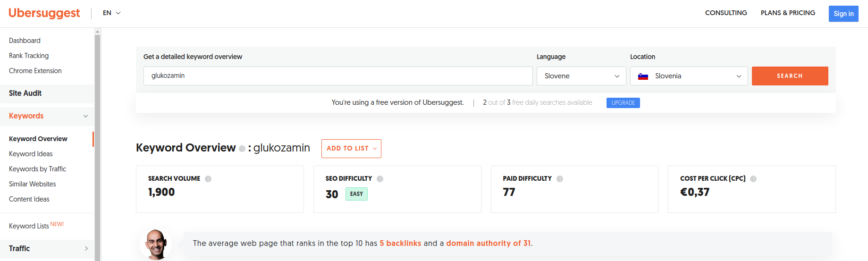
Task: Open the Slovene language dropdown
Action: 581,76
